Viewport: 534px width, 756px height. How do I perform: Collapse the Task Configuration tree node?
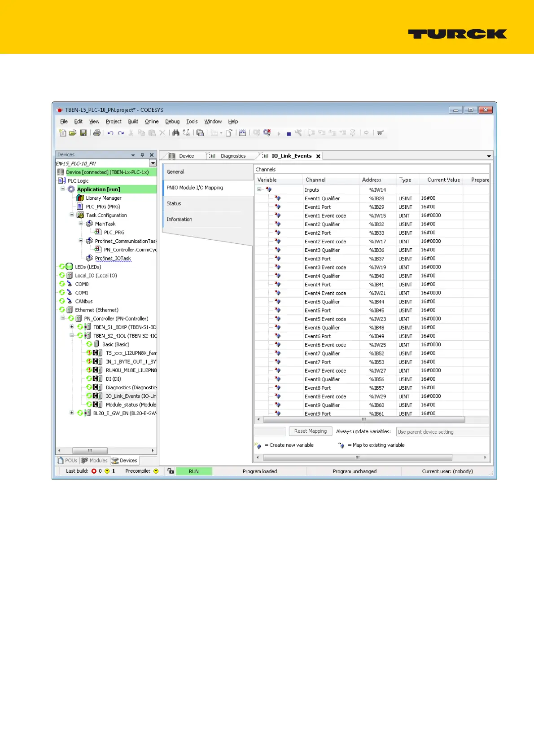click(72, 215)
